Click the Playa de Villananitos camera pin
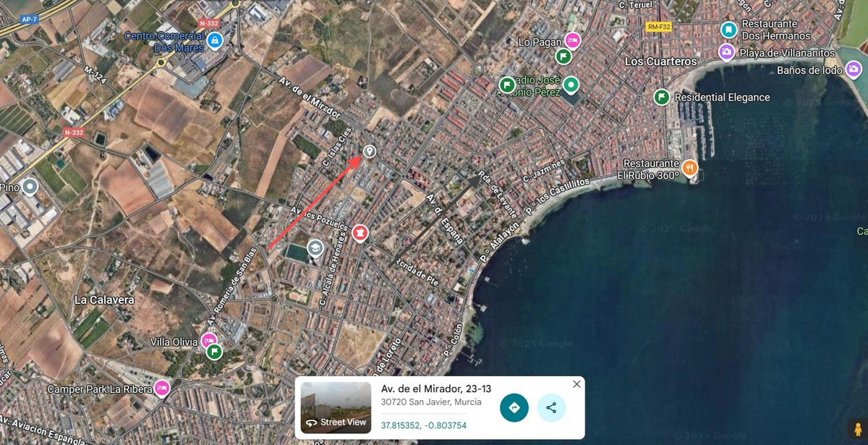This screenshot has height=445, width=868. pyautogui.click(x=726, y=52)
